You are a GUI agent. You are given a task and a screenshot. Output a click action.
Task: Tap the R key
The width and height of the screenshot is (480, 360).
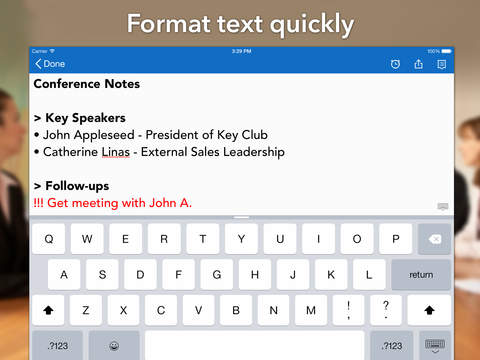[x=164, y=239]
